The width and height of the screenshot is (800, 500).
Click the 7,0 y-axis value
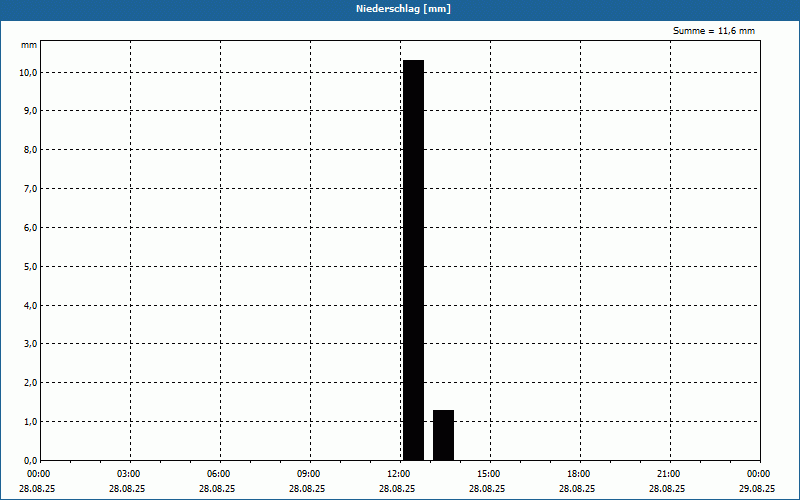click(31, 189)
